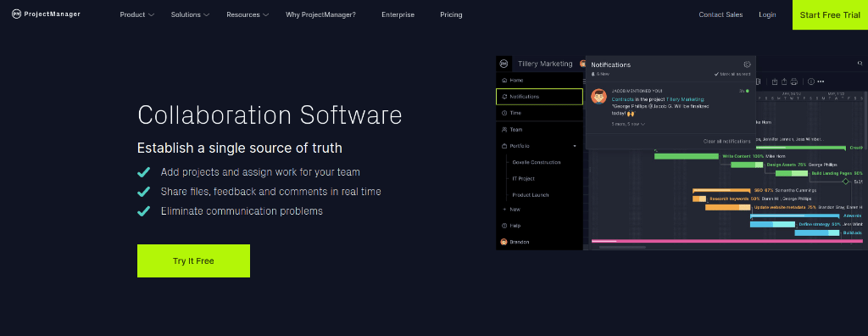Image resolution: width=868 pixels, height=336 pixels.
Task: Click the Try It Free button
Action: tap(194, 261)
